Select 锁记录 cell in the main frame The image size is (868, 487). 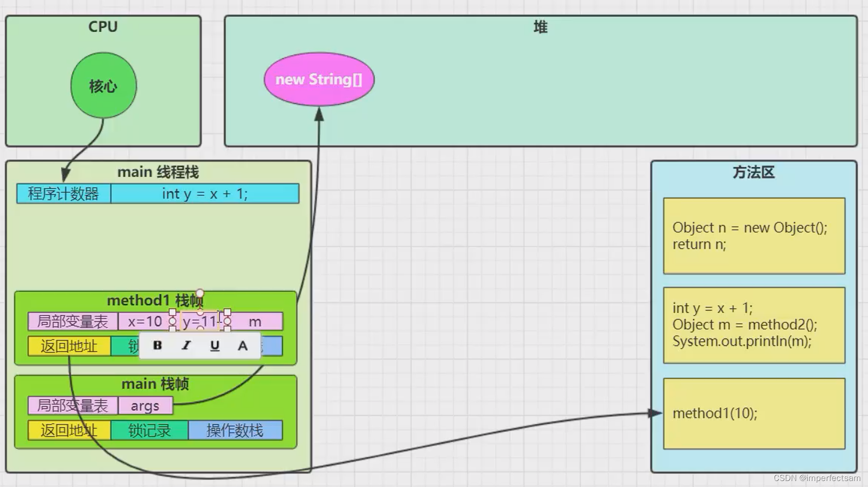(x=149, y=430)
